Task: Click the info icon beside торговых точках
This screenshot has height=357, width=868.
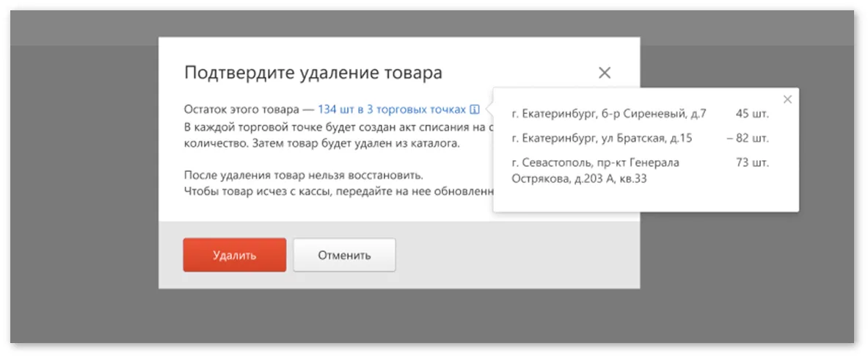Action: pos(475,109)
